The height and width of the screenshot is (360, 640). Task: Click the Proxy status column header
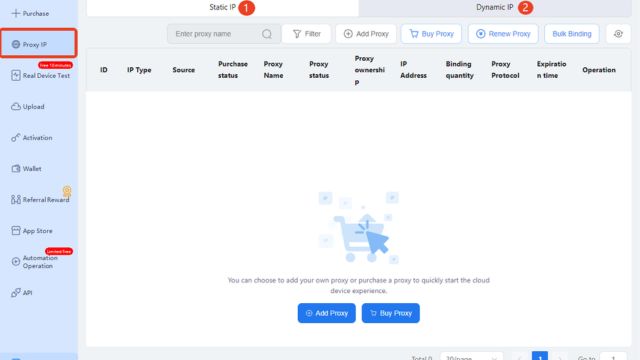319,70
